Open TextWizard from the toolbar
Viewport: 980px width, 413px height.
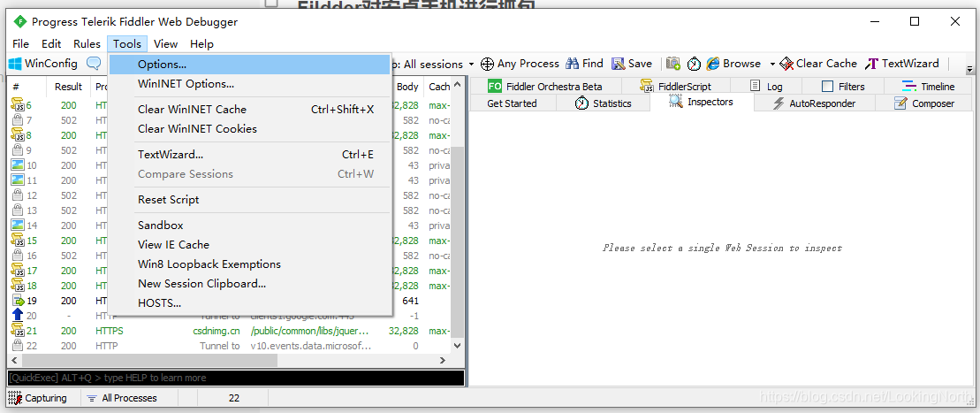902,63
